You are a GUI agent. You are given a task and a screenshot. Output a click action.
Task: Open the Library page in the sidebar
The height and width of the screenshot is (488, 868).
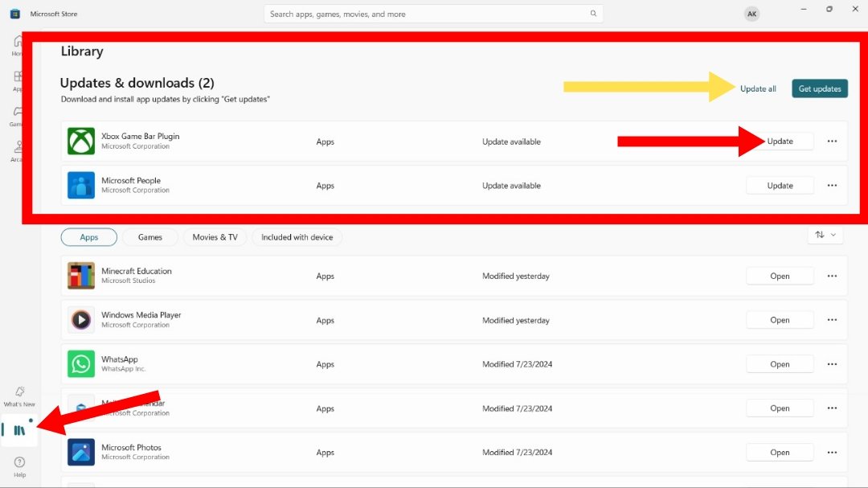click(x=19, y=430)
